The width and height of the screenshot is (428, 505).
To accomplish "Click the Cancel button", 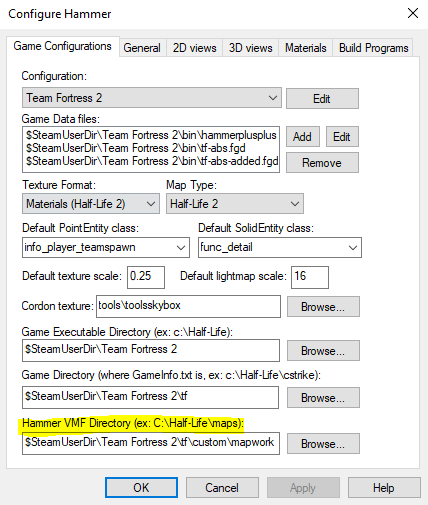I will 222,488.
